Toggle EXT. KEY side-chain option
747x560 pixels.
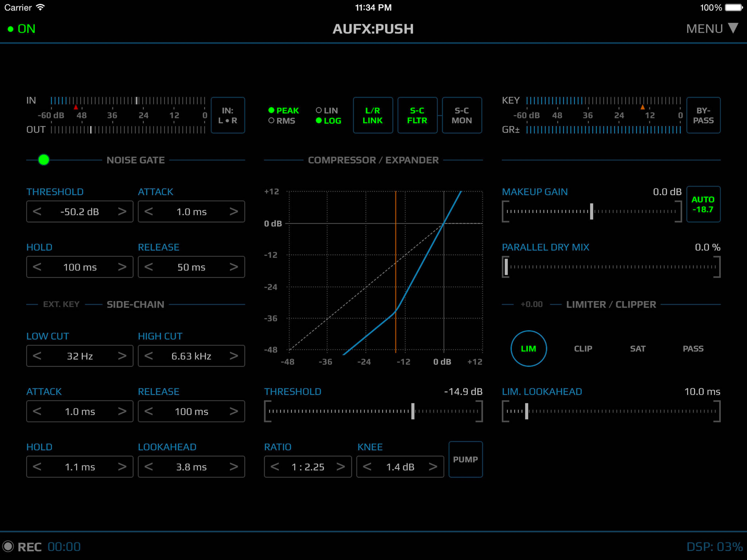61,304
